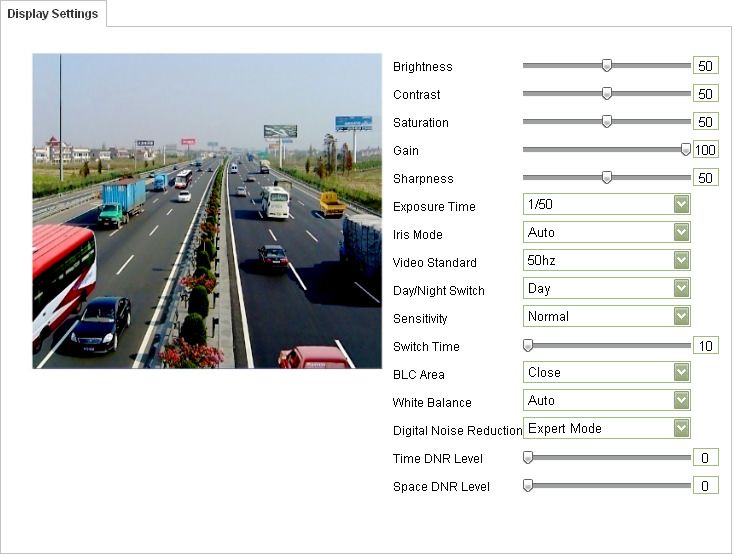
Task: Open the Digital Noise Reduction dropdown arrow
Action: click(682, 428)
